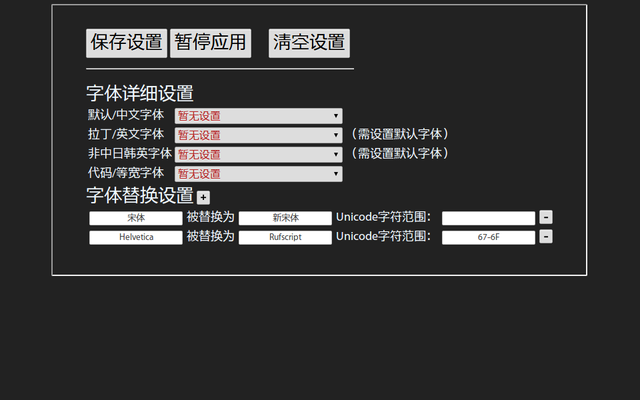This screenshot has width=640, height=400.
Task: Click the empty Unicode range field for 宋体
Action: (x=489, y=218)
